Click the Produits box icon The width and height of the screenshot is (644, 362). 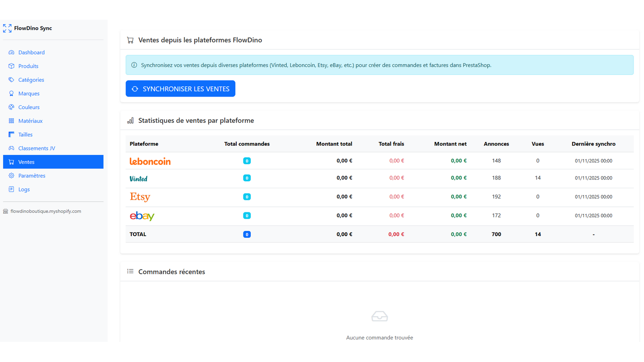coord(11,66)
